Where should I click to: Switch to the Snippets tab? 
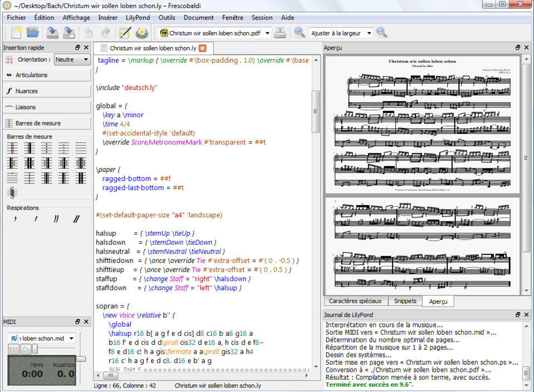405,301
